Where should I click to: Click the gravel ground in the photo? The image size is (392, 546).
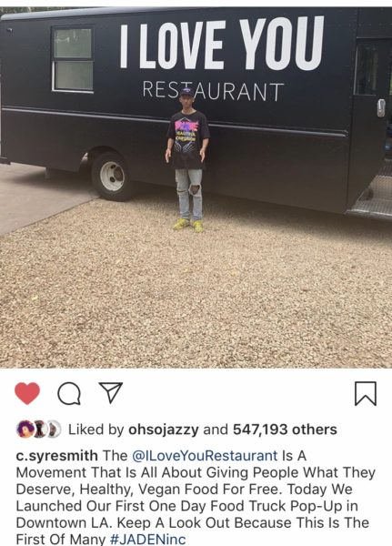195,299
